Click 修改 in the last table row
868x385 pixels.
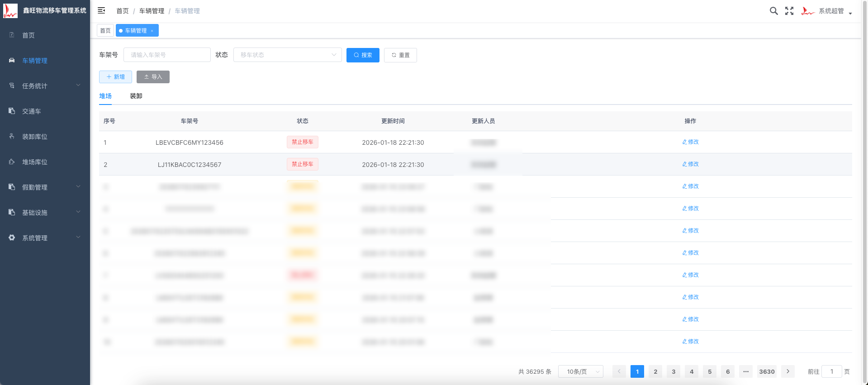(x=690, y=342)
